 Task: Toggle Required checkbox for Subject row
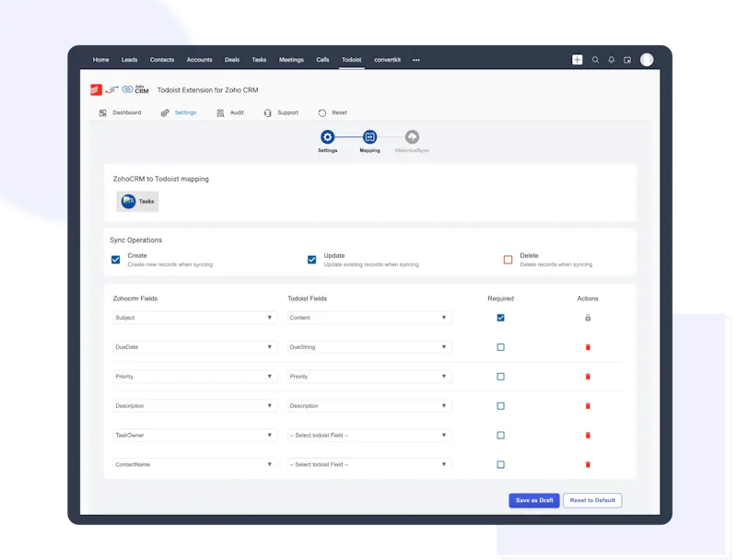click(500, 318)
